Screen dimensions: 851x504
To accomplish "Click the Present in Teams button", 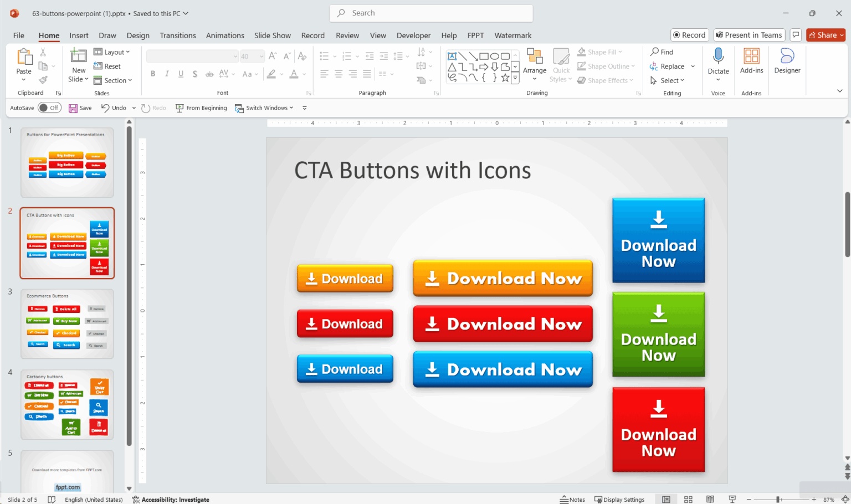I will click(749, 34).
